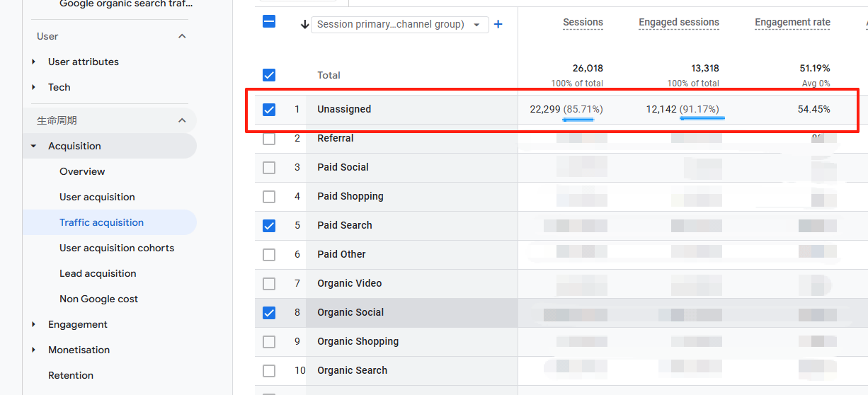
Task: Collapse the 生命周期 section chevron
Action: coord(182,120)
